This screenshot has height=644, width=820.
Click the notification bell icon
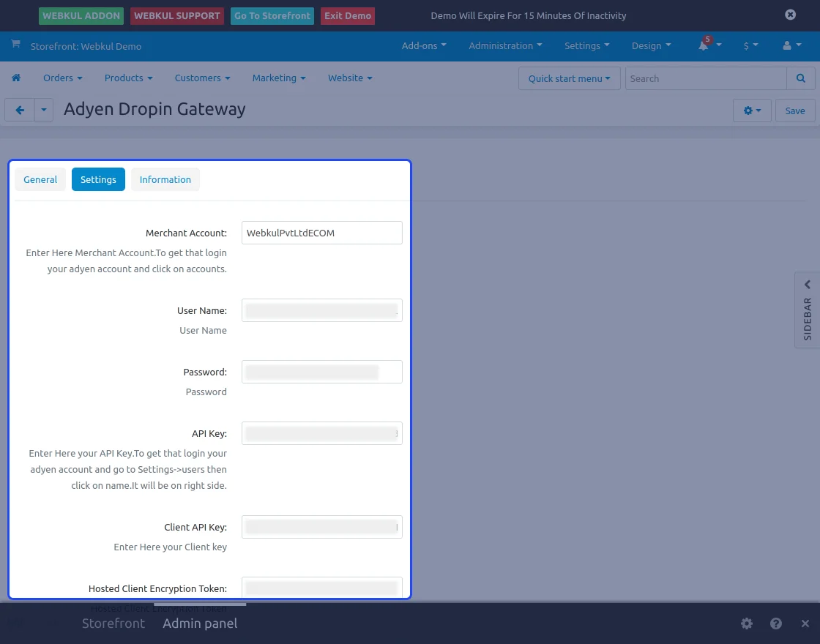[704, 45]
